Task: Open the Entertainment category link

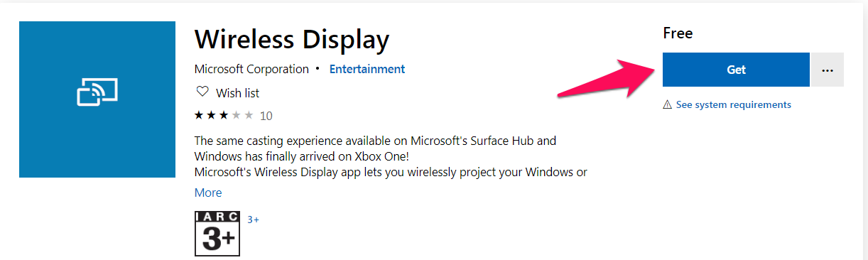Action: (x=367, y=69)
